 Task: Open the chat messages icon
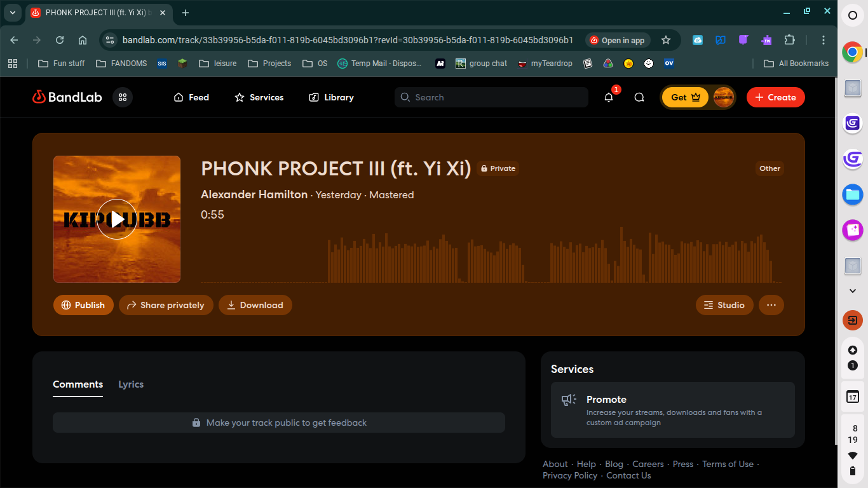click(x=639, y=97)
